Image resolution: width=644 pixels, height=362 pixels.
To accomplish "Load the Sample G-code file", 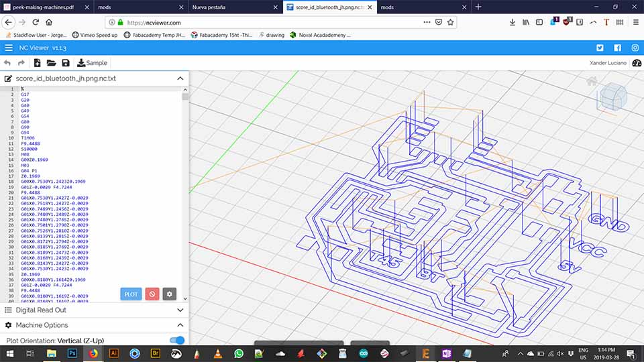I will click(93, 63).
